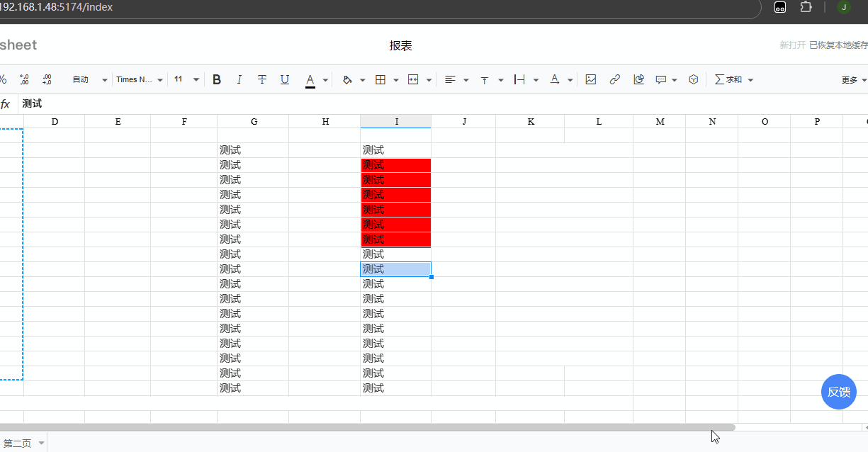Viewport: 868px width, 452px height.
Task: Select column G header
Action: (254, 122)
